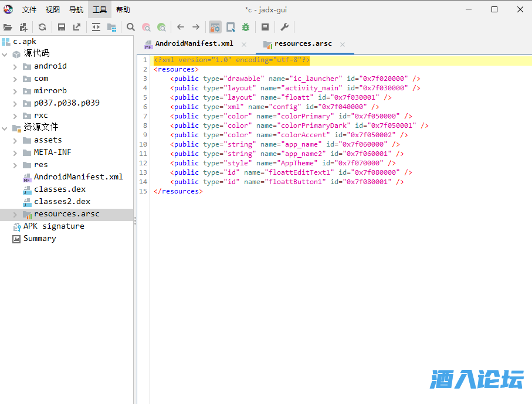Collapse the 源代码 tree node
This screenshot has height=404, width=532.
point(5,54)
